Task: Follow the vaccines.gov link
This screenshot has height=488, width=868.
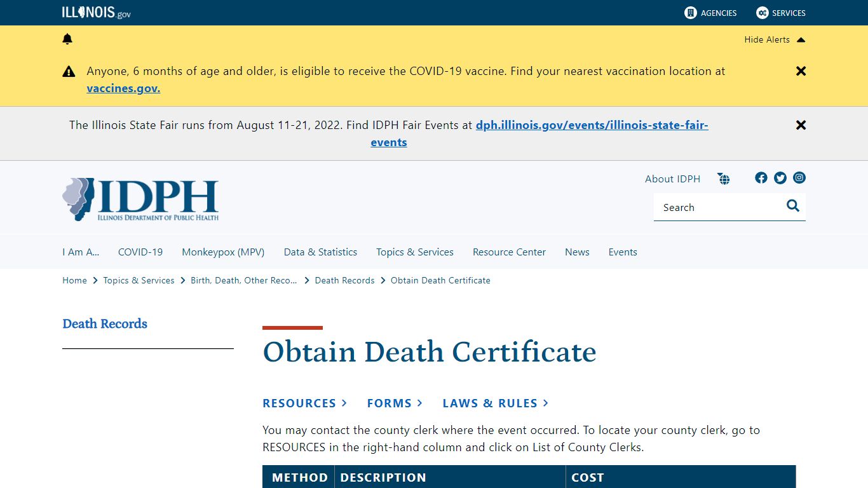Action: (x=123, y=88)
